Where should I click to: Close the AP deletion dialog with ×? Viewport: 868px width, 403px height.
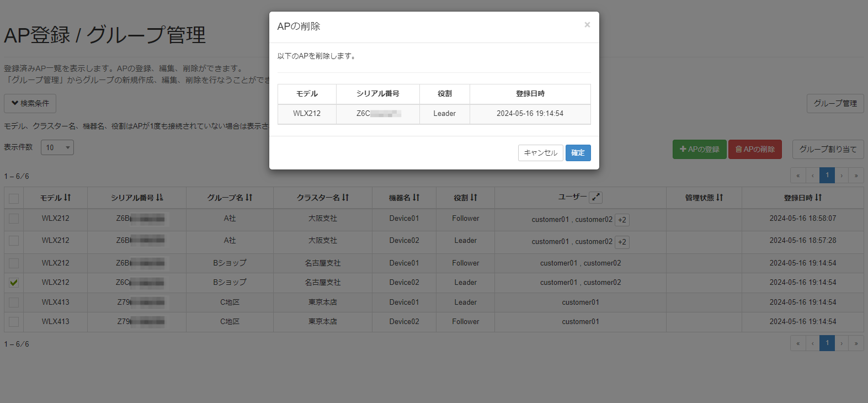click(587, 25)
